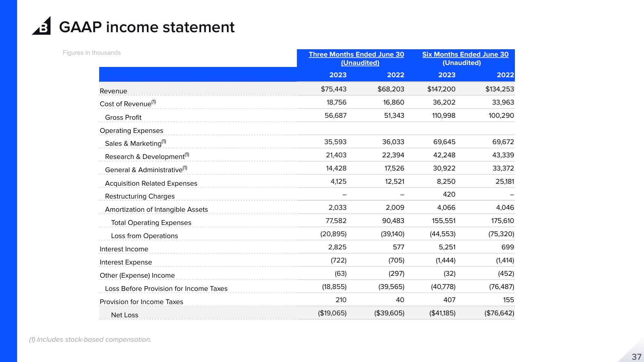
Task: Click Loss from Operations label
Action: [x=145, y=236]
